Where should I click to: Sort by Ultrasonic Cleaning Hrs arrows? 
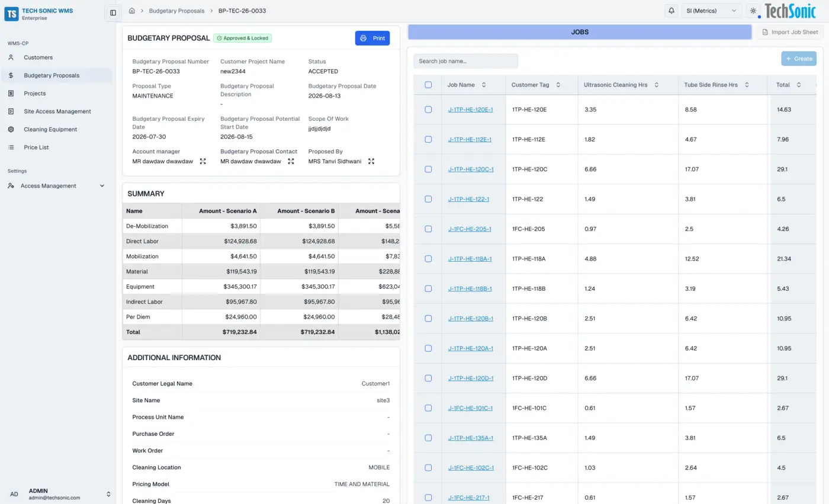click(656, 85)
